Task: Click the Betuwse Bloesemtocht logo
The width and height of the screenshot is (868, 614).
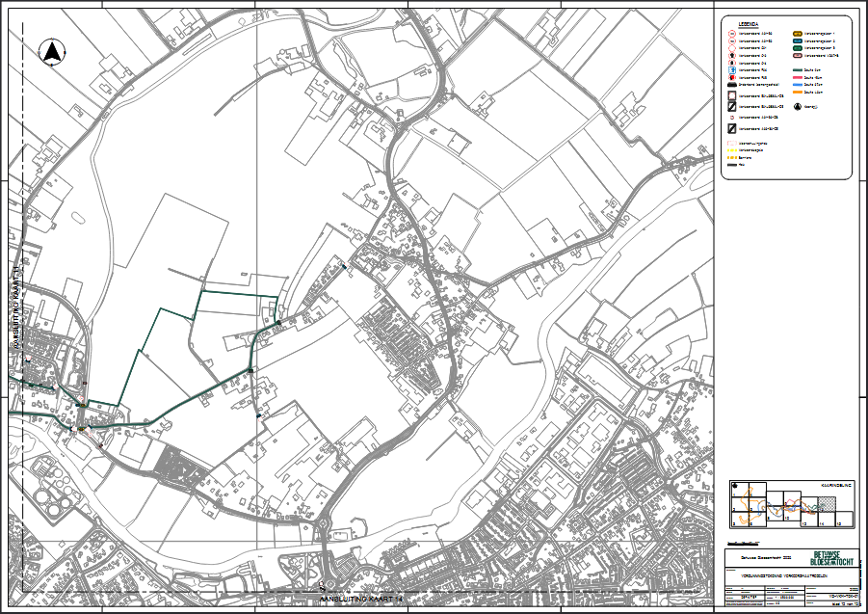Action: [x=833, y=560]
